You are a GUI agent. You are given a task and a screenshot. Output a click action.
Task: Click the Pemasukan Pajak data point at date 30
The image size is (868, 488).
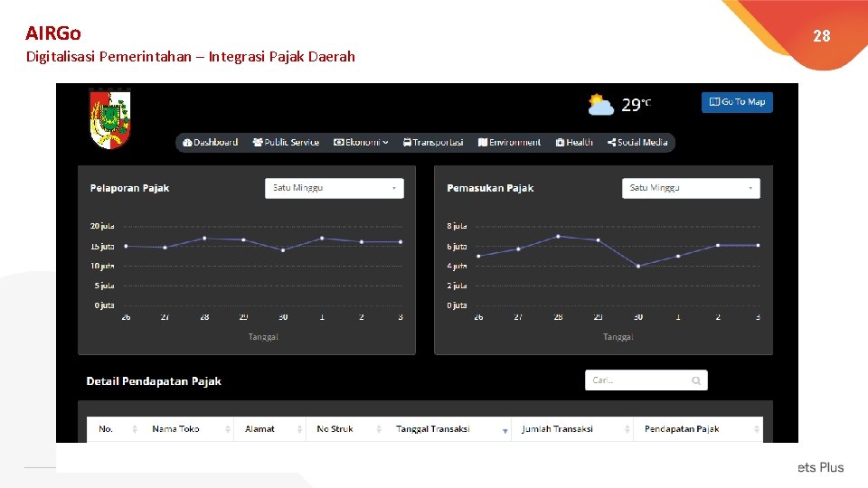coord(638,266)
